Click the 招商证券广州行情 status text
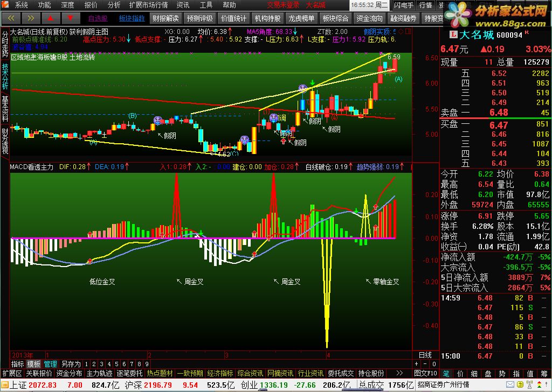 click(x=443, y=384)
